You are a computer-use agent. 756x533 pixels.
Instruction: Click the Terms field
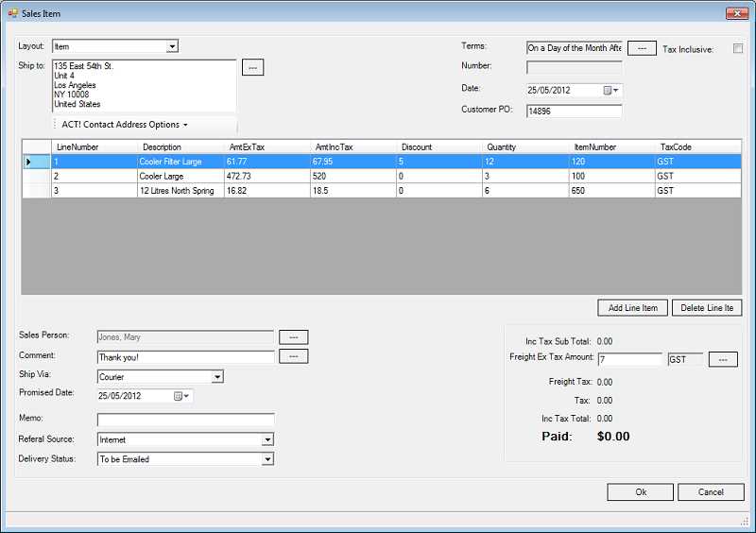coord(575,48)
